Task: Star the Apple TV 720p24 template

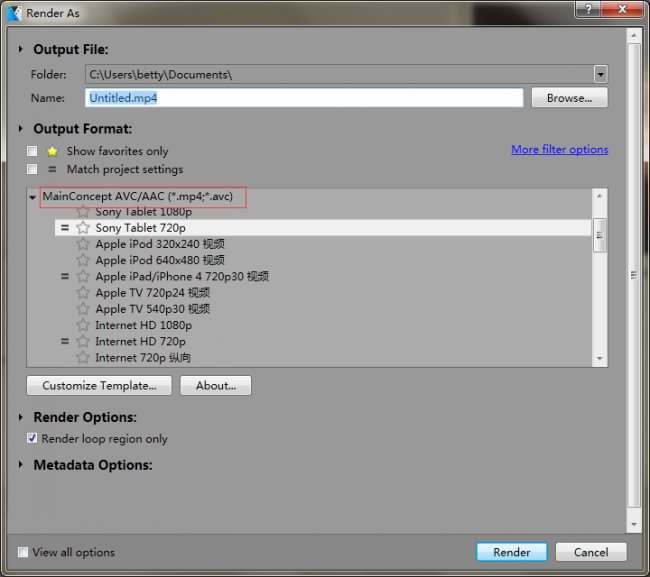Action: (x=83, y=293)
